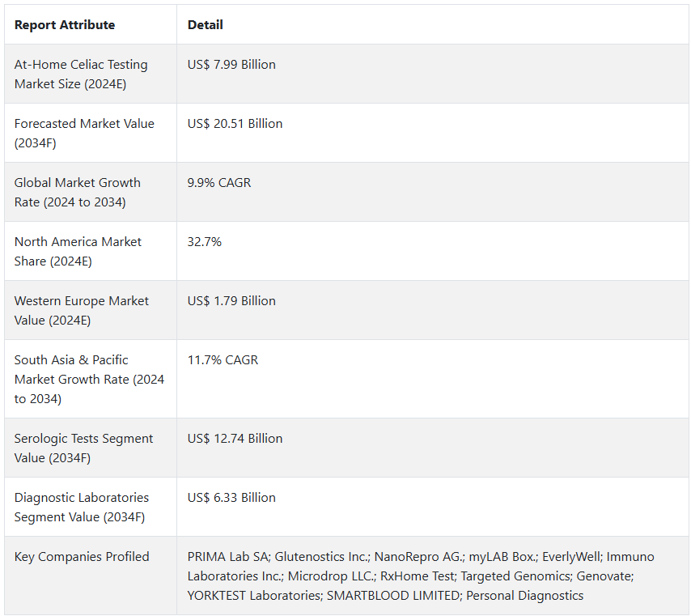Select the Serologic Tests Segment Value cell
This screenshot has width=691, height=616.
point(83,448)
